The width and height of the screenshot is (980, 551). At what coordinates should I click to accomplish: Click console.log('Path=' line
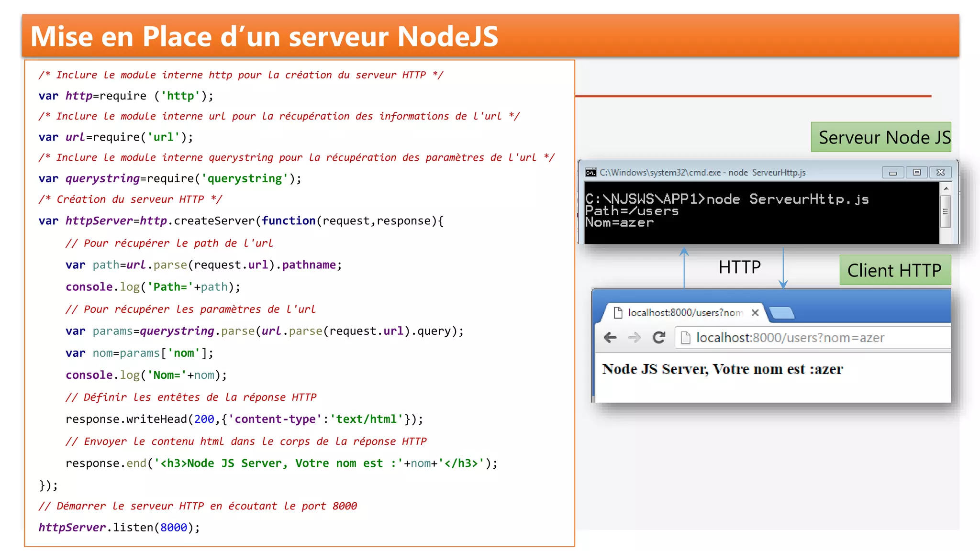(153, 287)
